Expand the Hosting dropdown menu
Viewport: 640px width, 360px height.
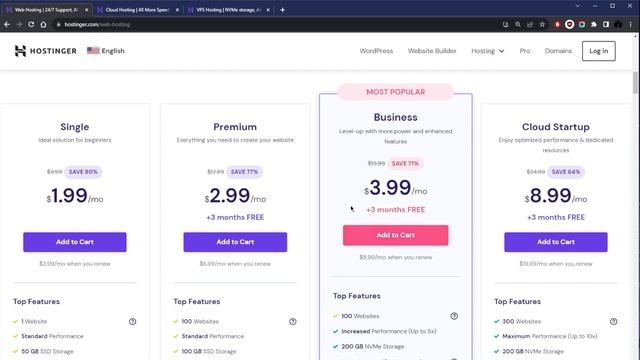click(488, 51)
